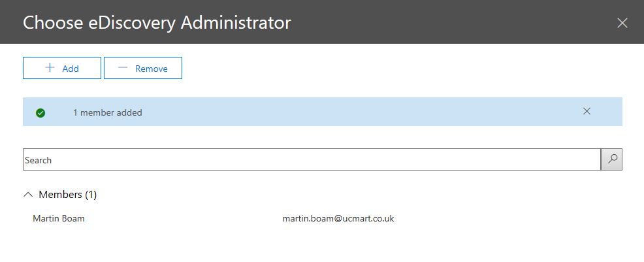Click the minus icon on Remove button

(x=122, y=68)
